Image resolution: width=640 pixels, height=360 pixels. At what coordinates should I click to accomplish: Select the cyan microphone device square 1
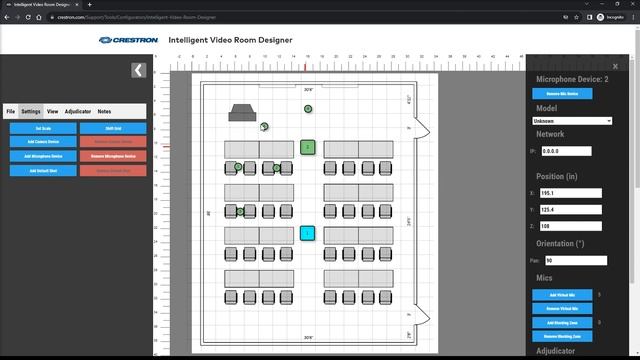click(x=307, y=233)
